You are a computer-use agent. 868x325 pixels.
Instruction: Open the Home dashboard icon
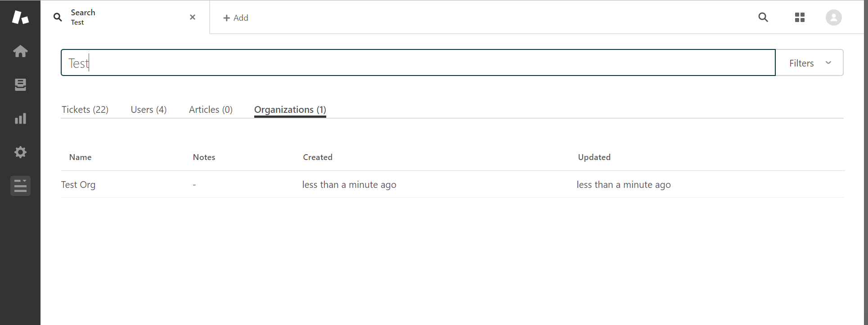20,51
